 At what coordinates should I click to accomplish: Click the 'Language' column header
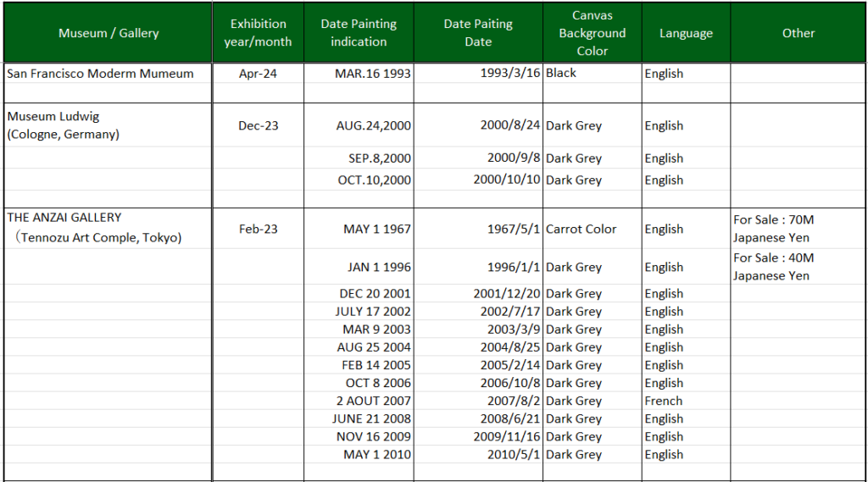686,33
